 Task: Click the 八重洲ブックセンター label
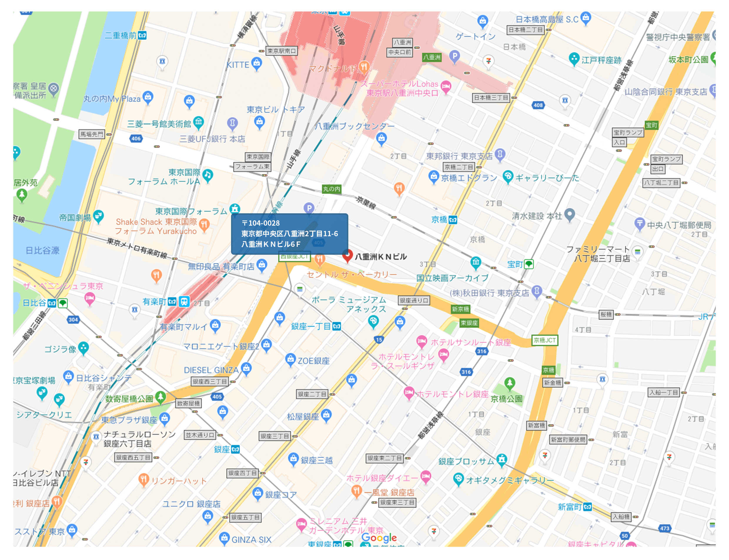(x=354, y=126)
